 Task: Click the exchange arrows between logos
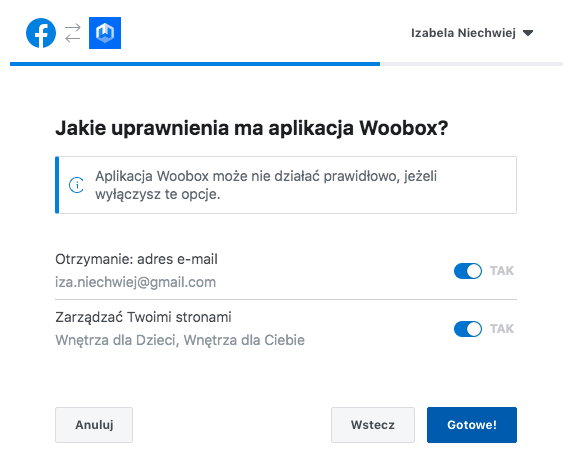click(72, 33)
